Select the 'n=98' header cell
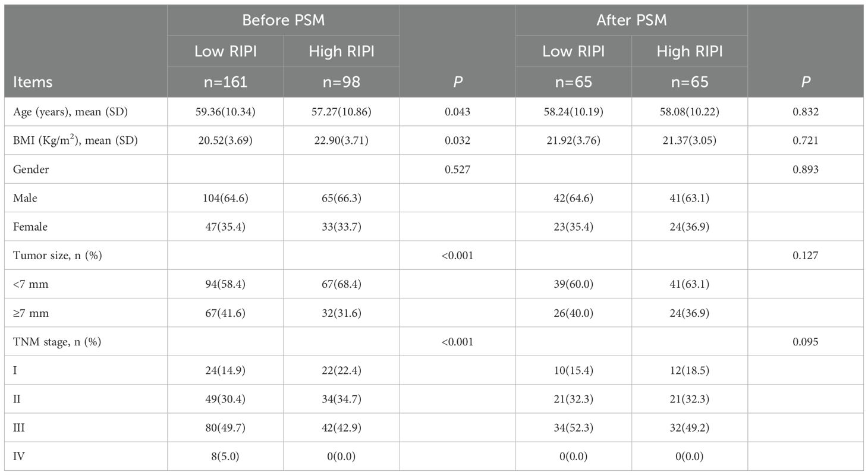The image size is (868, 475). tap(341, 82)
